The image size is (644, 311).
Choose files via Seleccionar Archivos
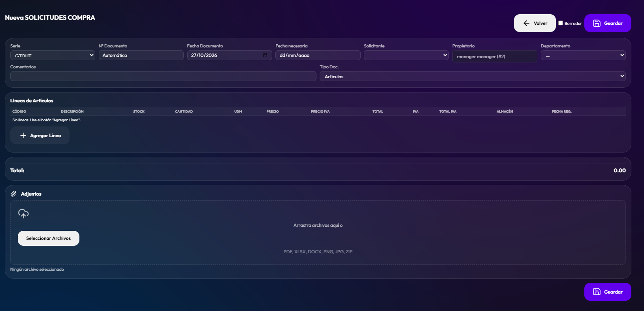(x=49, y=238)
